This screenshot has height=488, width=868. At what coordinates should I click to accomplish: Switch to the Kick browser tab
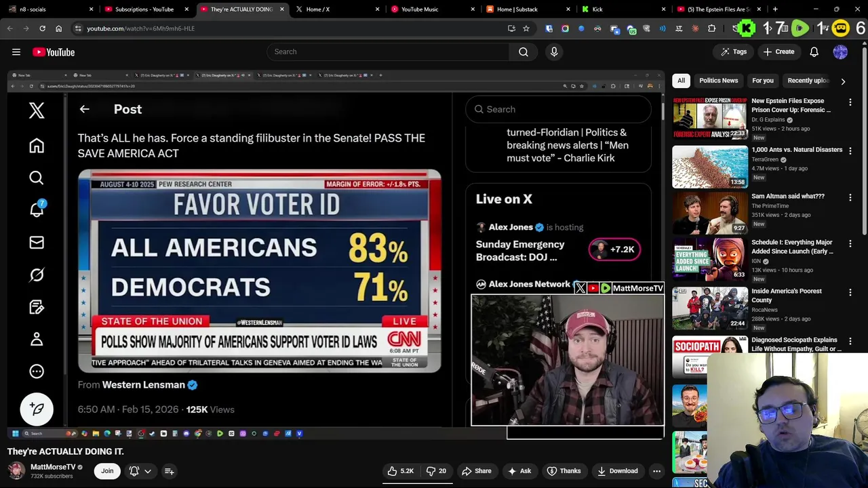point(623,9)
